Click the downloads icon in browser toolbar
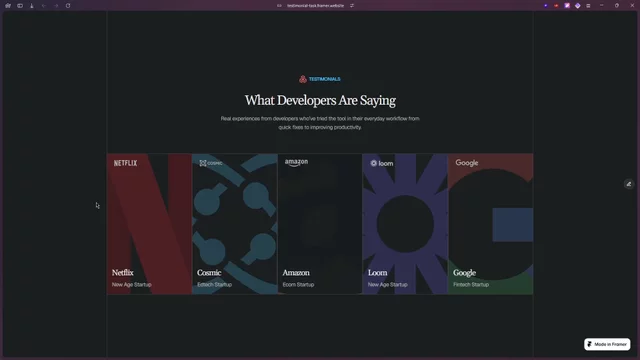This screenshot has height=360, width=640. coord(32,6)
